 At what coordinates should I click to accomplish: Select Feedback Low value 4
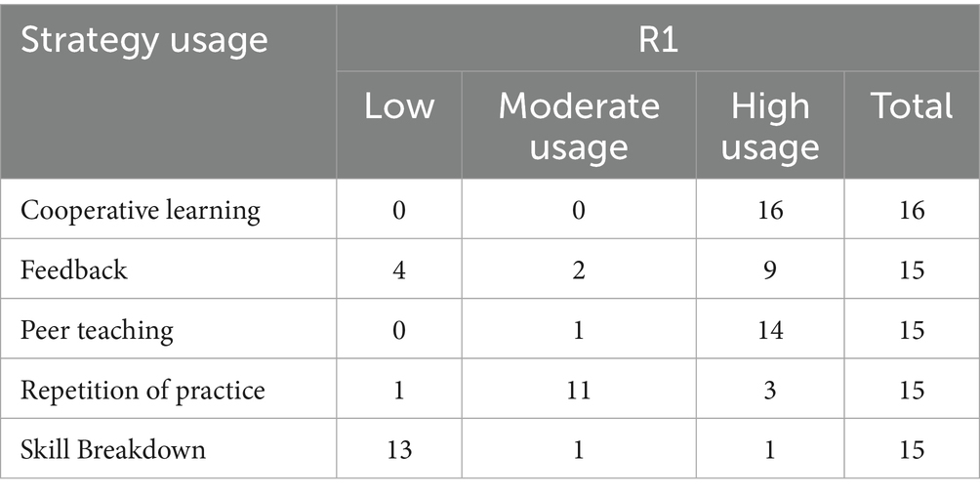point(399,269)
